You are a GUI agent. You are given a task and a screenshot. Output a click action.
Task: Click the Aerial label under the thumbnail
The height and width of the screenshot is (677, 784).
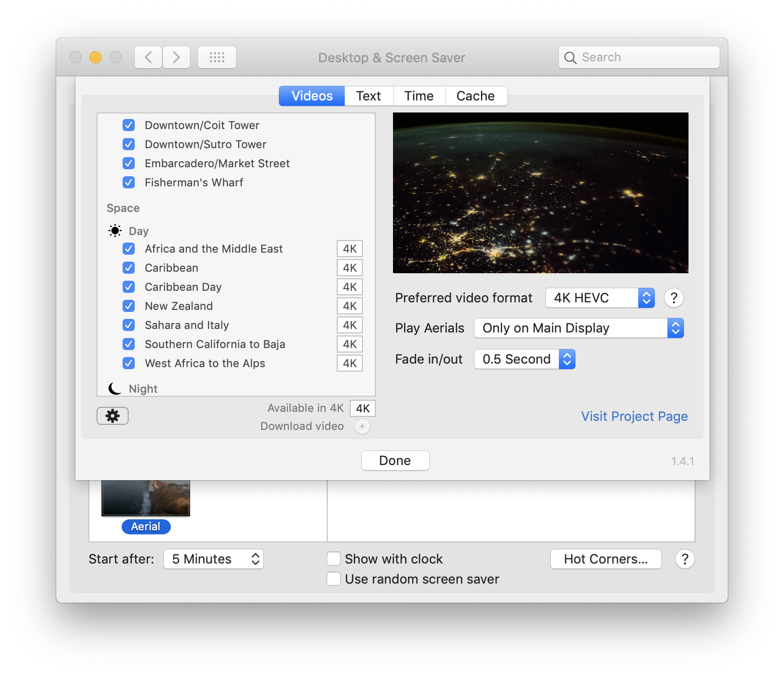pyautogui.click(x=146, y=526)
